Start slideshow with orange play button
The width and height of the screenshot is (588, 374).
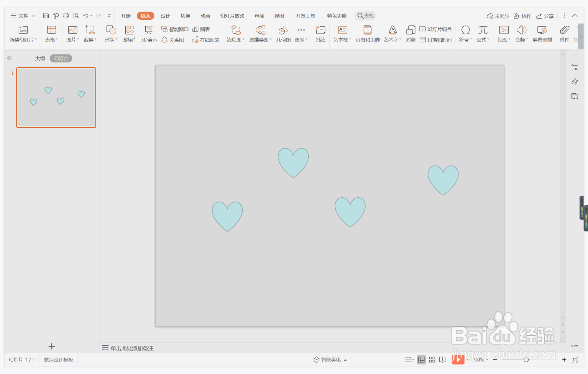click(x=458, y=360)
